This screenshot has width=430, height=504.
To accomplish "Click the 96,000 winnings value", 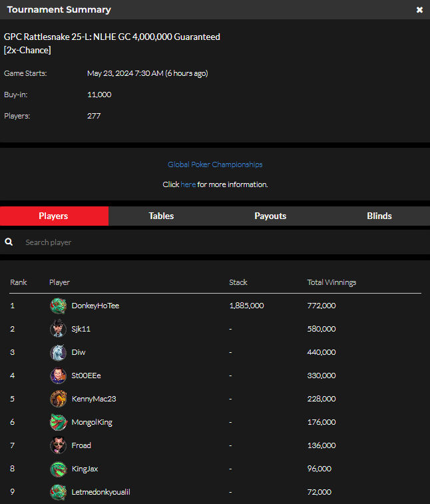I will point(319,469).
